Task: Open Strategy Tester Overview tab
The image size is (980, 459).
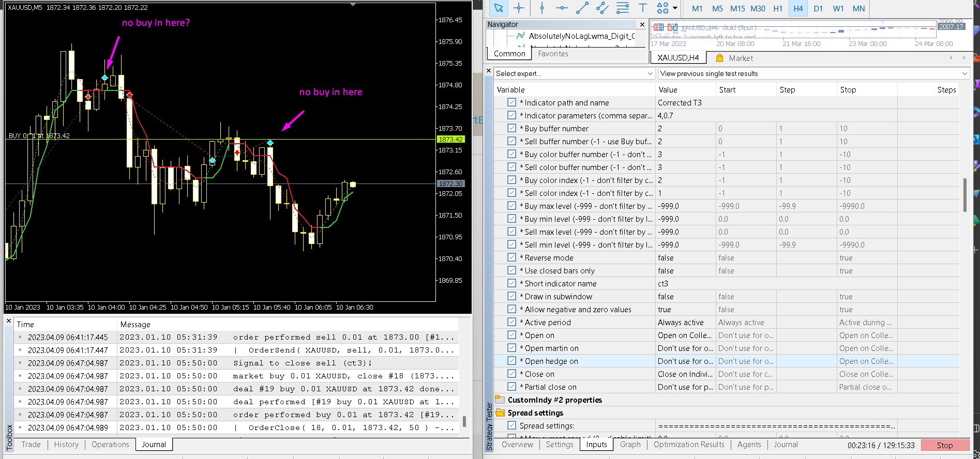Action: (517, 445)
